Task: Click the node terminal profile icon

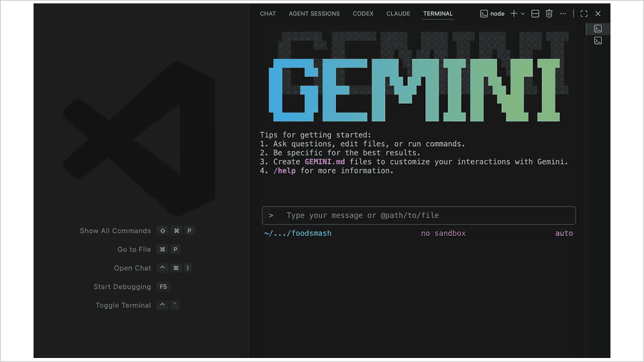Action: coord(484,13)
